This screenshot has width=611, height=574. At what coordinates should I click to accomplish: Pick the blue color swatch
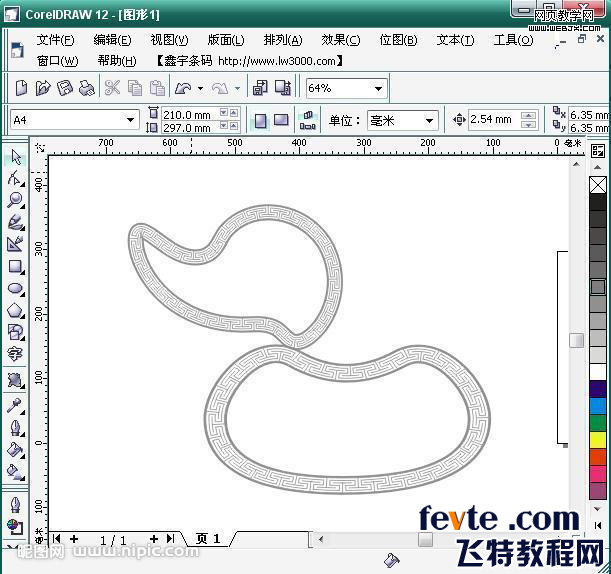click(x=597, y=406)
